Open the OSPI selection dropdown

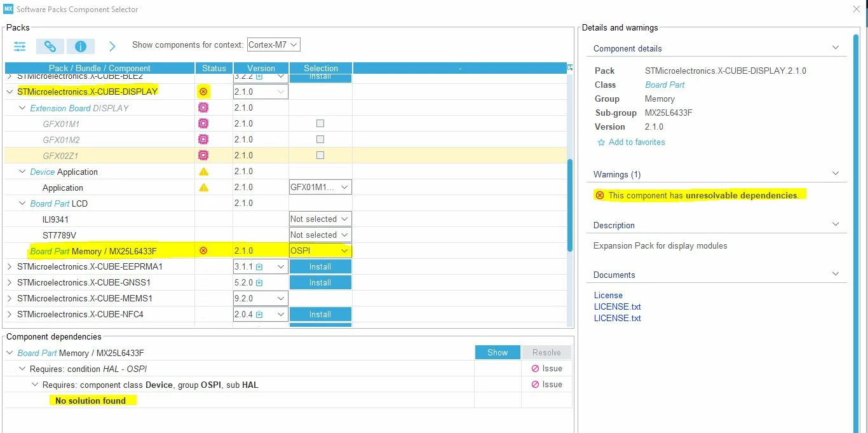point(320,251)
